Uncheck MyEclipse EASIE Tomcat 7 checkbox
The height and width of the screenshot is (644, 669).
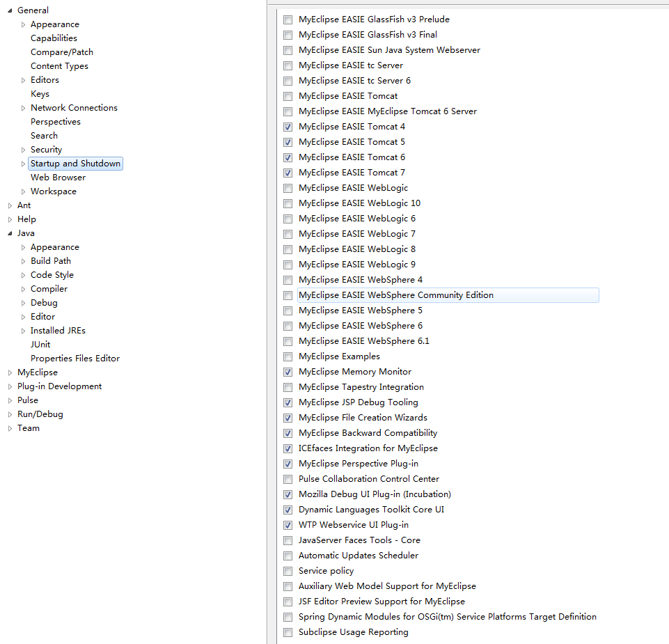coord(288,173)
